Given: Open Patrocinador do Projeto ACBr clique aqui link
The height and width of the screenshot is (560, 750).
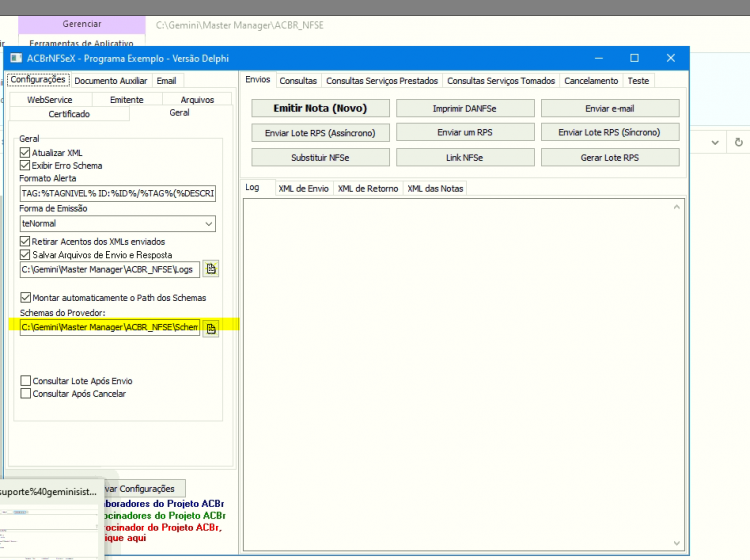Looking at the screenshot, I should pos(163,532).
